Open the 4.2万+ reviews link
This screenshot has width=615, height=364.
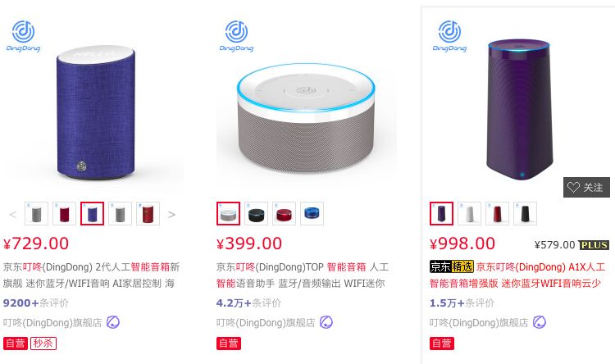(248, 303)
